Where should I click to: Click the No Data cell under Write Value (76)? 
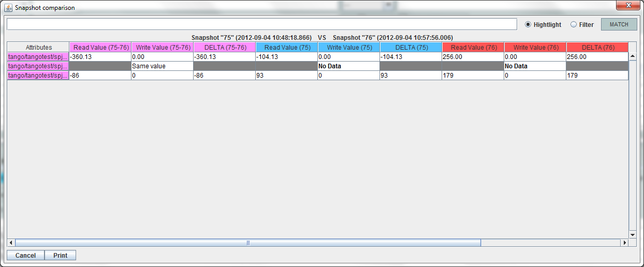(535, 66)
